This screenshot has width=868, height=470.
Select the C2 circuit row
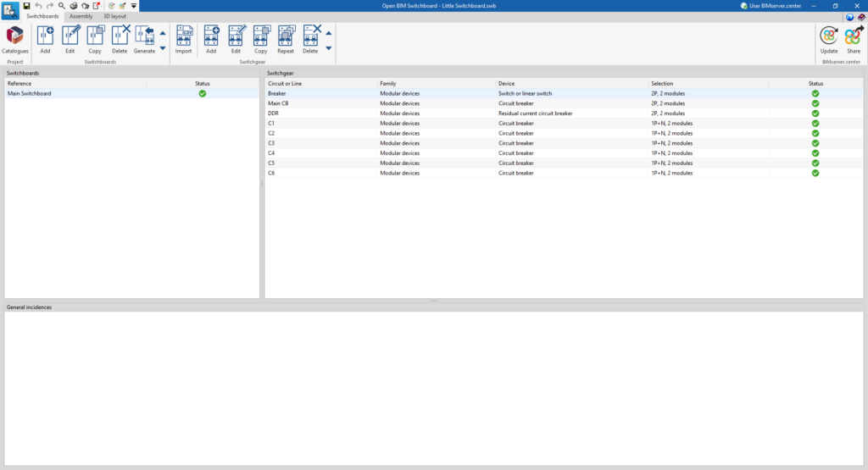564,133
